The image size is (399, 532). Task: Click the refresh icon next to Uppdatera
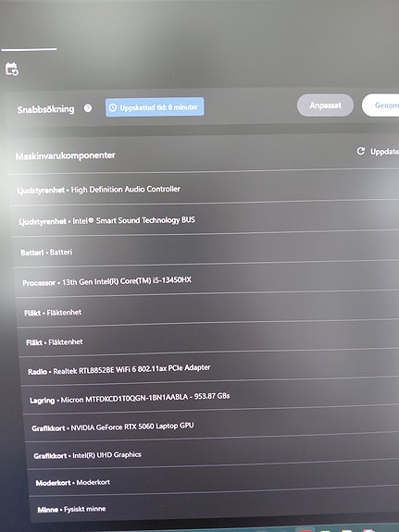click(361, 151)
